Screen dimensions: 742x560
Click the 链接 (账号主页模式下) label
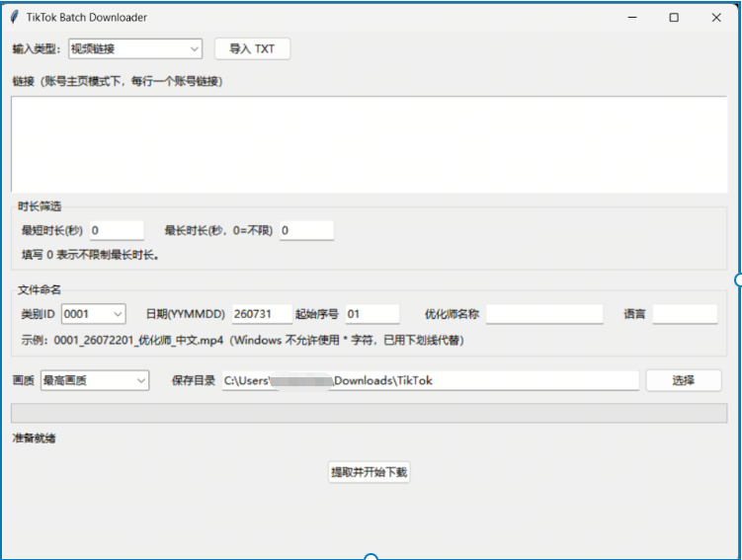click(x=118, y=81)
